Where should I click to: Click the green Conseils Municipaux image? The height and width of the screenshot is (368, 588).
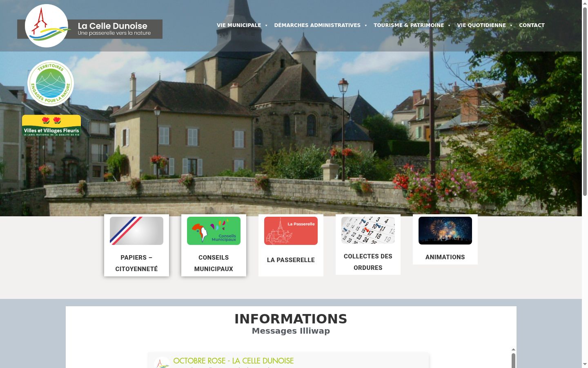(214, 231)
